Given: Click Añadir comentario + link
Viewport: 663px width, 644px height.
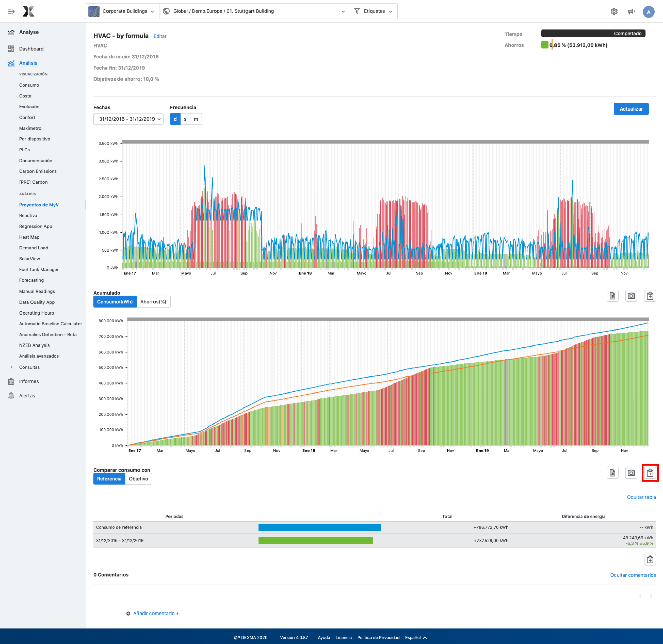Looking at the screenshot, I should (156, 614).
